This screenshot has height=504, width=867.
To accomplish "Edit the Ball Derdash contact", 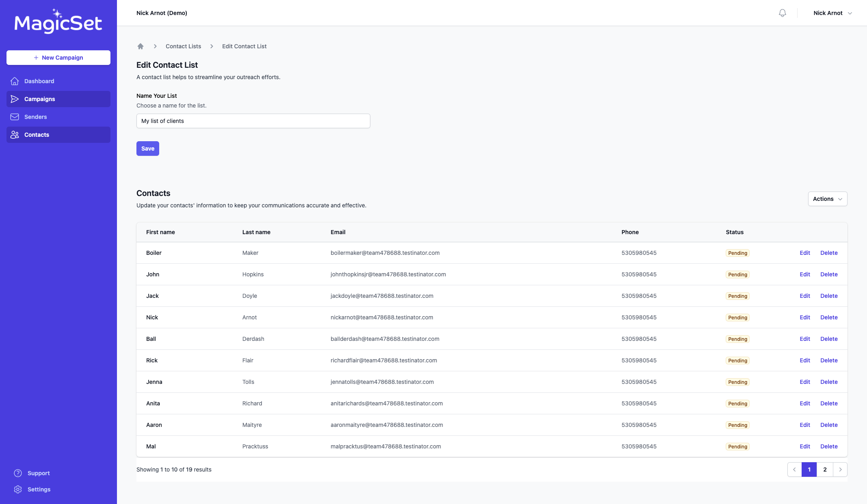I will (x=804, y=339).
